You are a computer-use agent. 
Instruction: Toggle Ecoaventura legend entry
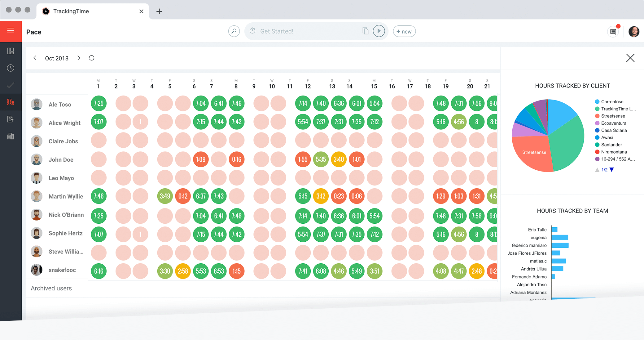click(611, 123)
